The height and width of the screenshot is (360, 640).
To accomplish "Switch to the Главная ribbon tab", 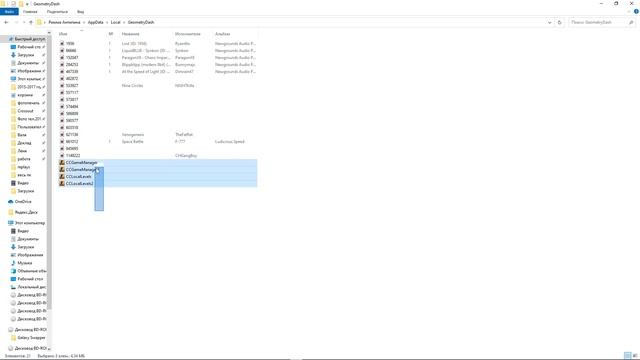I will click(30, 12).
